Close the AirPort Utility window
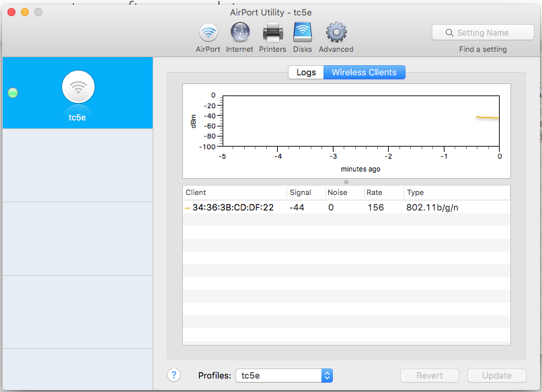The height and width of the screenshot is (392, 542). point(11,12)
